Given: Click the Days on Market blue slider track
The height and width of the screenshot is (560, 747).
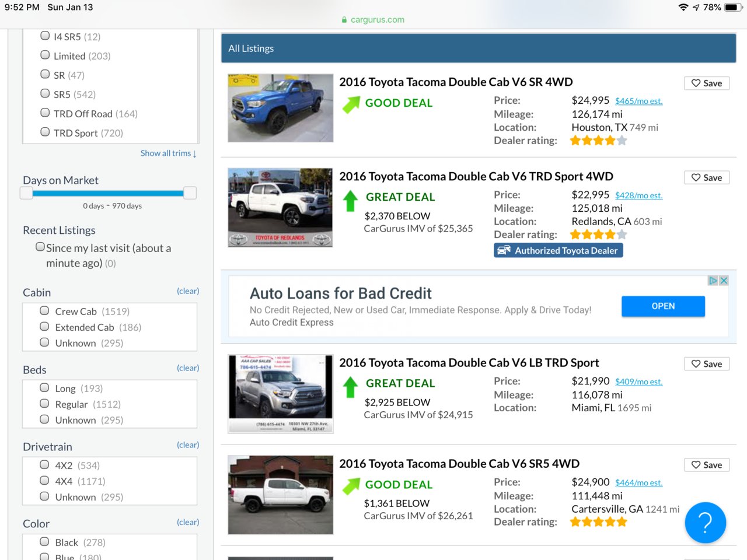Looking at the screenshot, I should (x=108, y=193).
